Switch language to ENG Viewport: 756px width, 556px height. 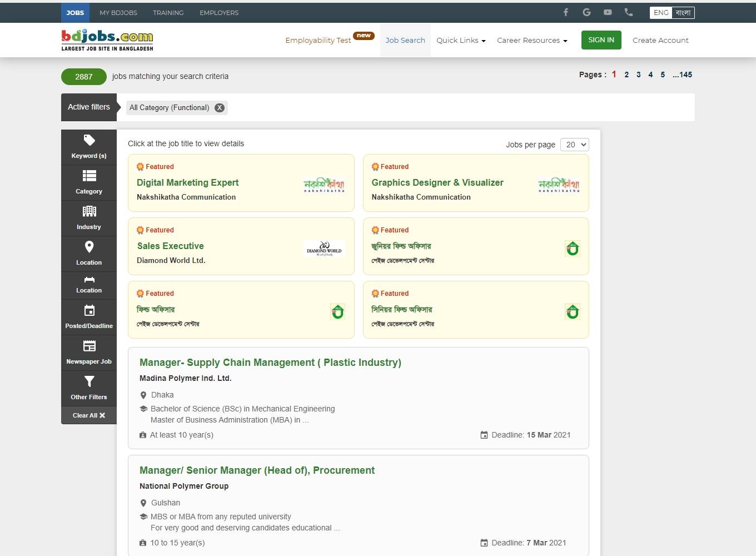point(661,13)
